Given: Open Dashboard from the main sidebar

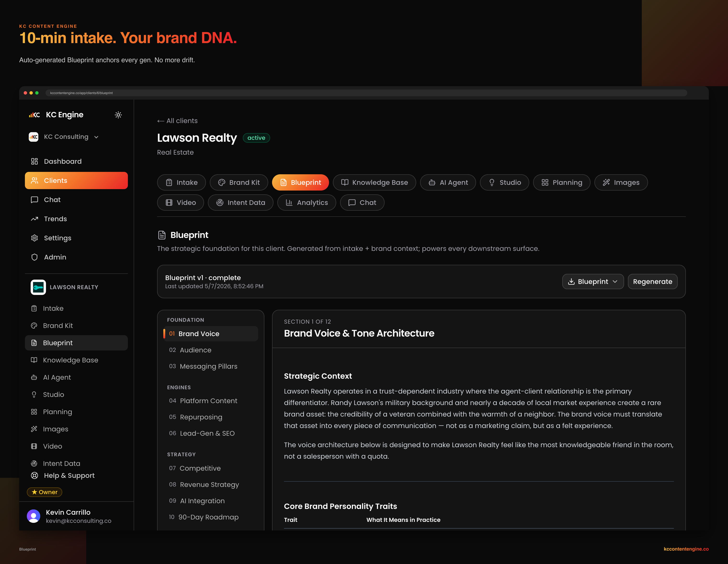Looking at the screenshot, I should coord(76,162).
